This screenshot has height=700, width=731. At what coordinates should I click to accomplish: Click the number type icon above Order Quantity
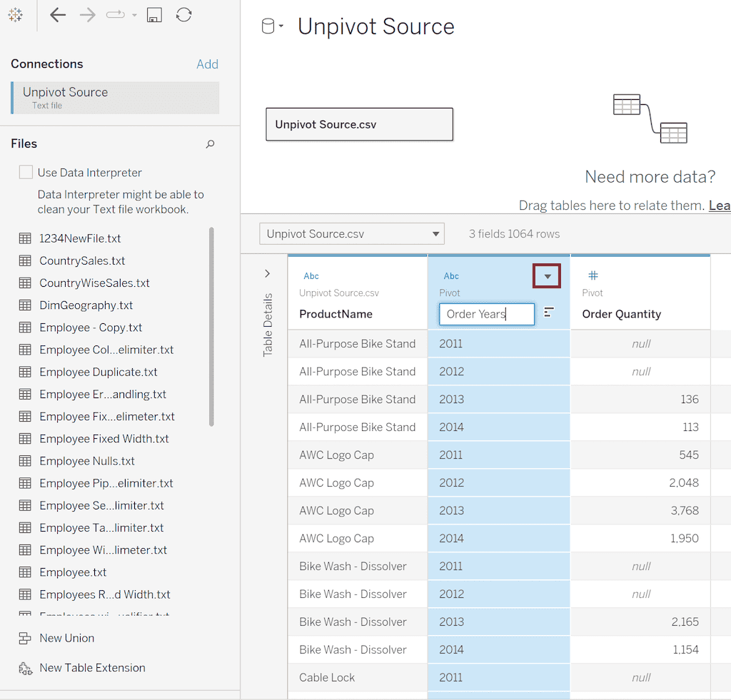593,276
